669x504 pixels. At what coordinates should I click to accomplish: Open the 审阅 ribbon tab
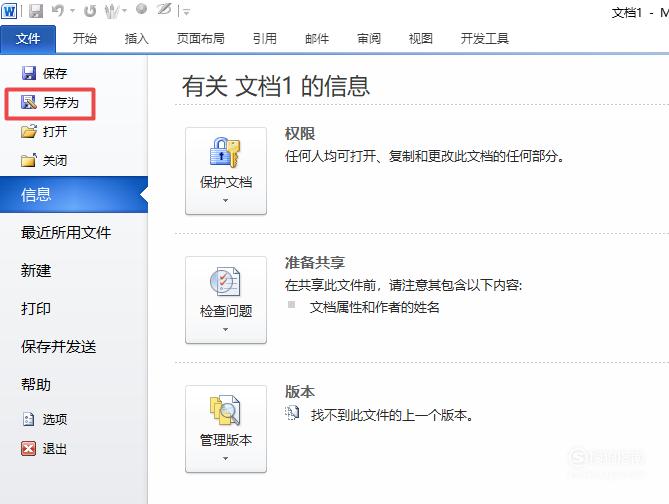[x=369, y=39]
